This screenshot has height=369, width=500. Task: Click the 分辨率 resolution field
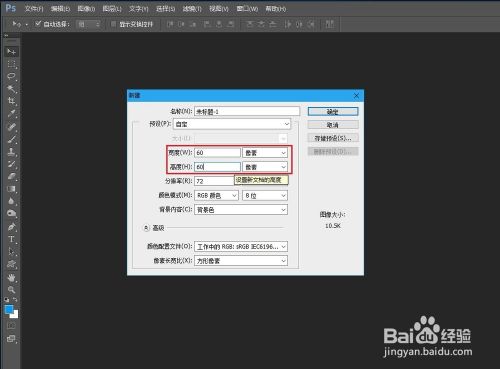pyautogui.click(x=215, y=181)
